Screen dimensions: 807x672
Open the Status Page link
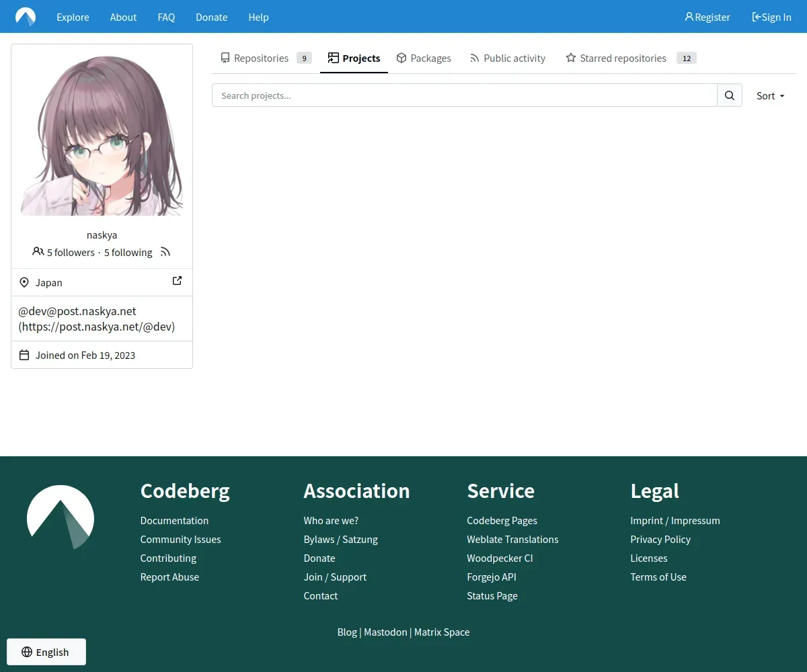click(x=492, y=595)
